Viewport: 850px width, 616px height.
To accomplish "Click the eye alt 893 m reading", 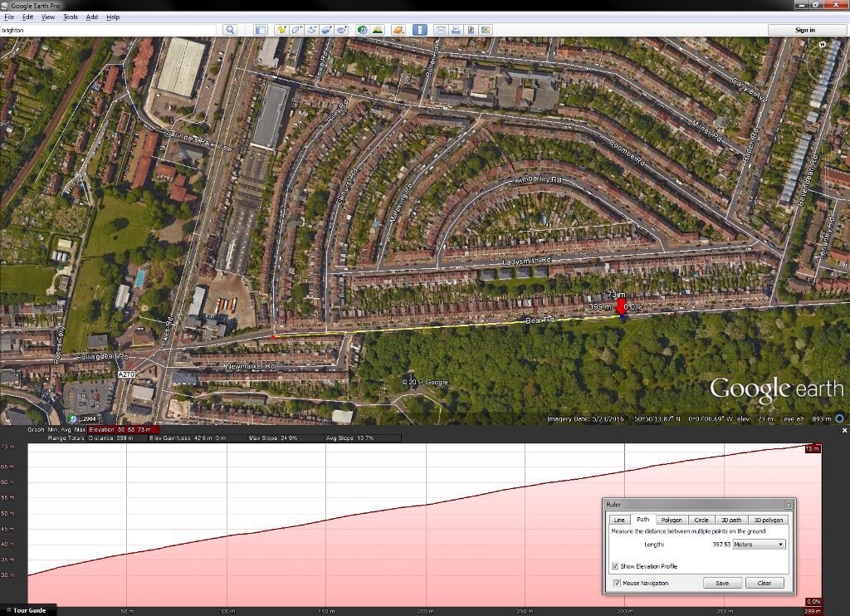I will pos(807,419).
